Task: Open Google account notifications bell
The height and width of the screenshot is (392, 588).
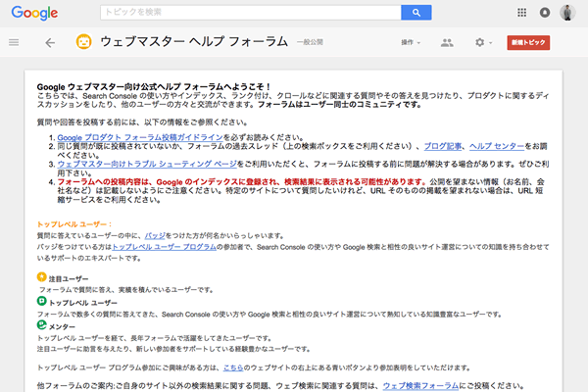Action: 544,13
